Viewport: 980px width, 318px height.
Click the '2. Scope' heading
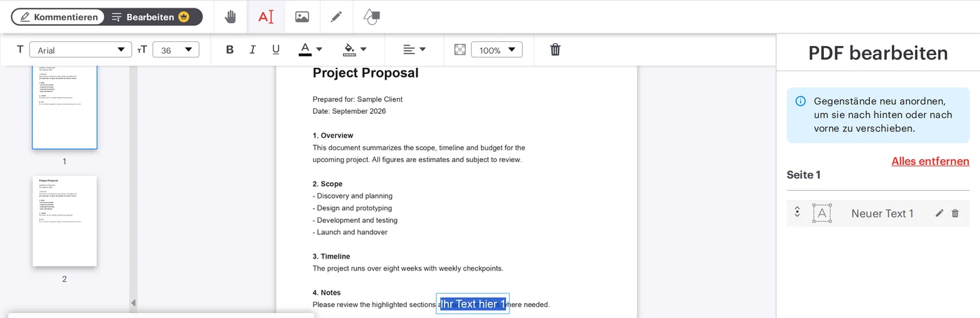[x=328, y=184]
